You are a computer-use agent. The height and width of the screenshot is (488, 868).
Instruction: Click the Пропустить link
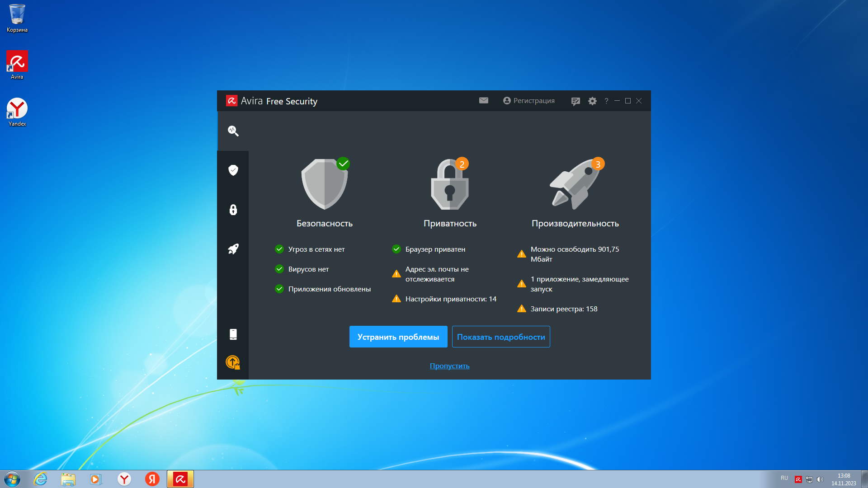449,366
